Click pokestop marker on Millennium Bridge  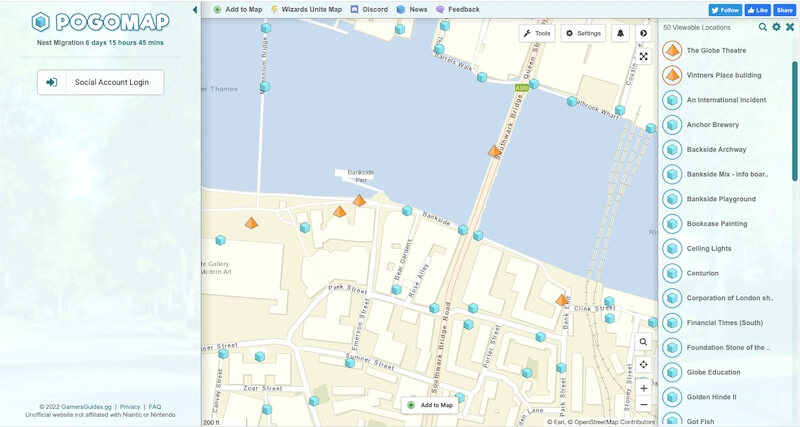point(265,87)
